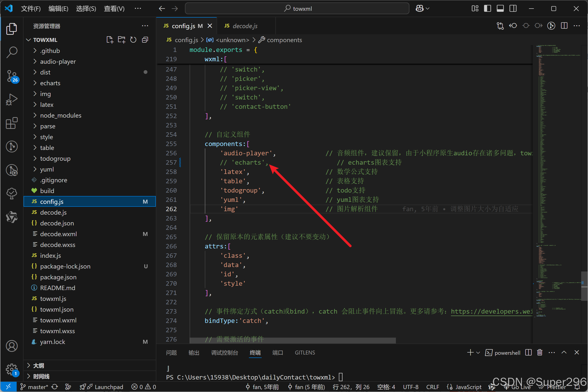The height and width of the screenshot is (392, 588).
Task: Open the Search view in activity bar
Action: 12,52
